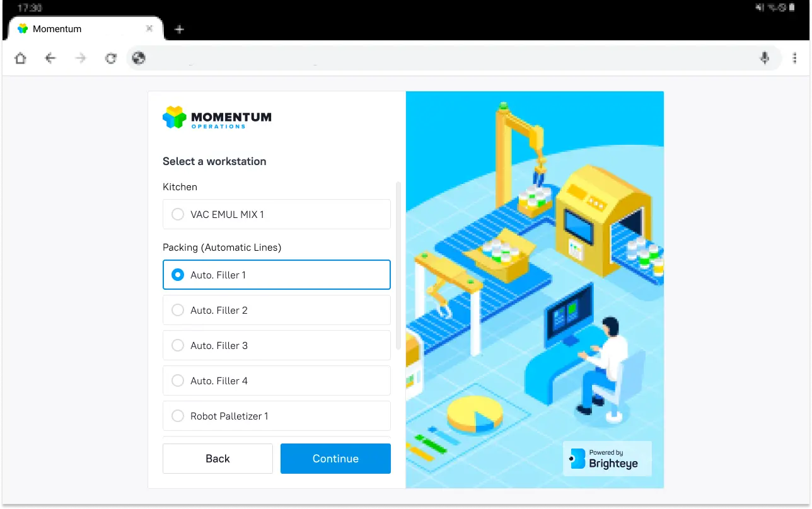The height and width of the screenshot is (509, 812).
Task: Open the browser three-dot menu
Action: tap(795, 59)
